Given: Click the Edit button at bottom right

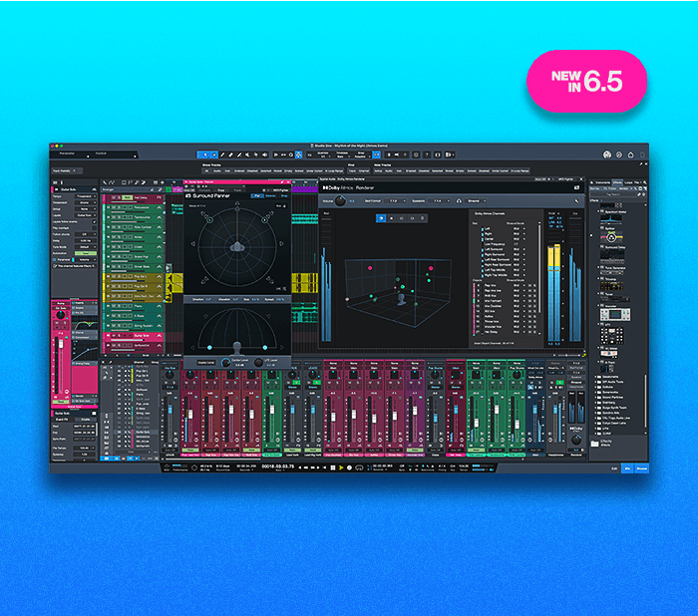Looking at the screenshot, I should pyautogui.click(x=612, y=466).
